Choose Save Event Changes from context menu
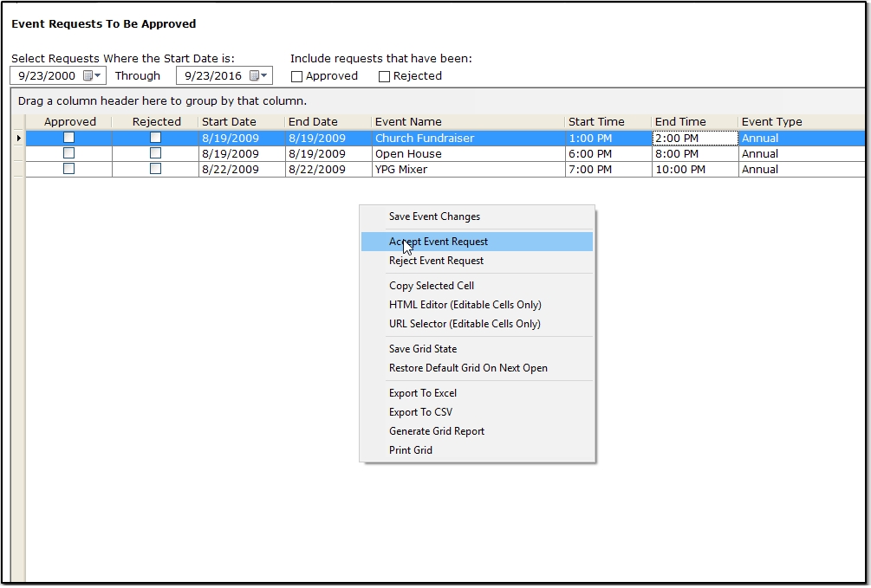 coord(478,216)
